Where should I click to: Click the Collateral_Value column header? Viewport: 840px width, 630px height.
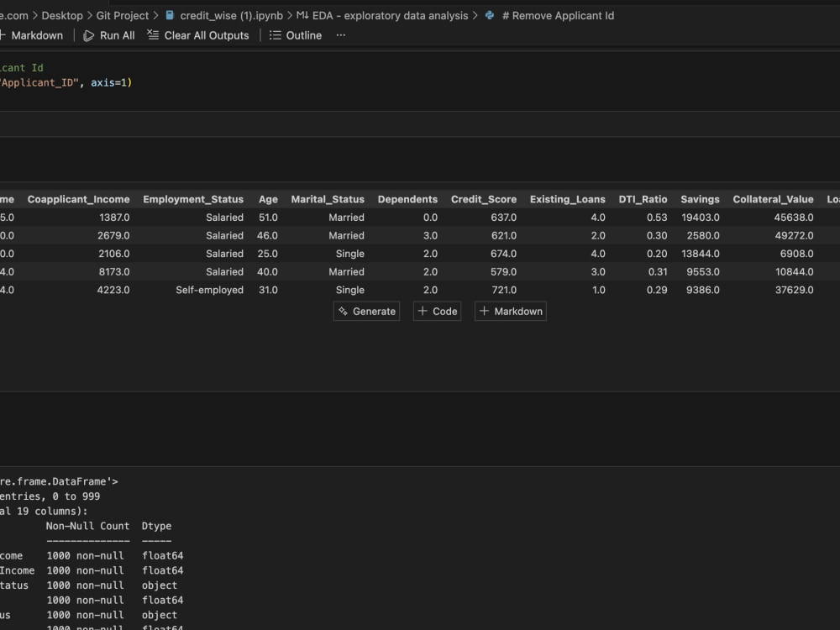point(773,199)
